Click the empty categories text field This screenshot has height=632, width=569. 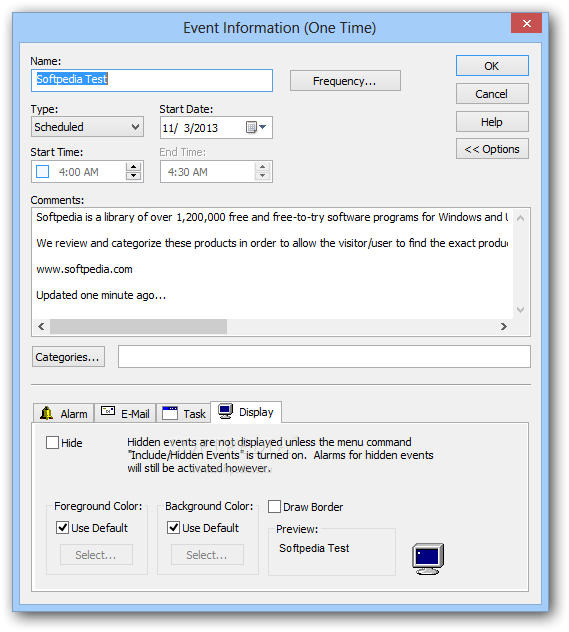(324, 356)
